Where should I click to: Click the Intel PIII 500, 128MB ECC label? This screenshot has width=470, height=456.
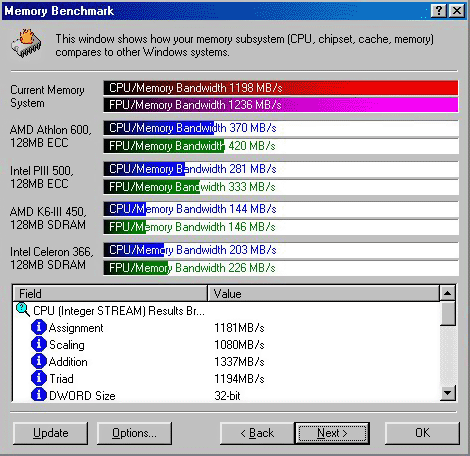tap(42, 177)
